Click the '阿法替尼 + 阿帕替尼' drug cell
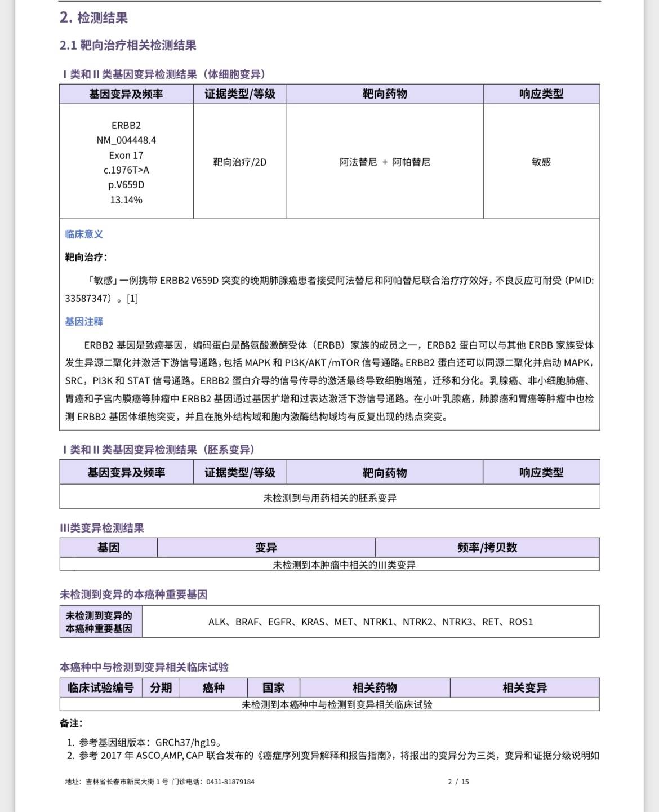 click(385, 162)
